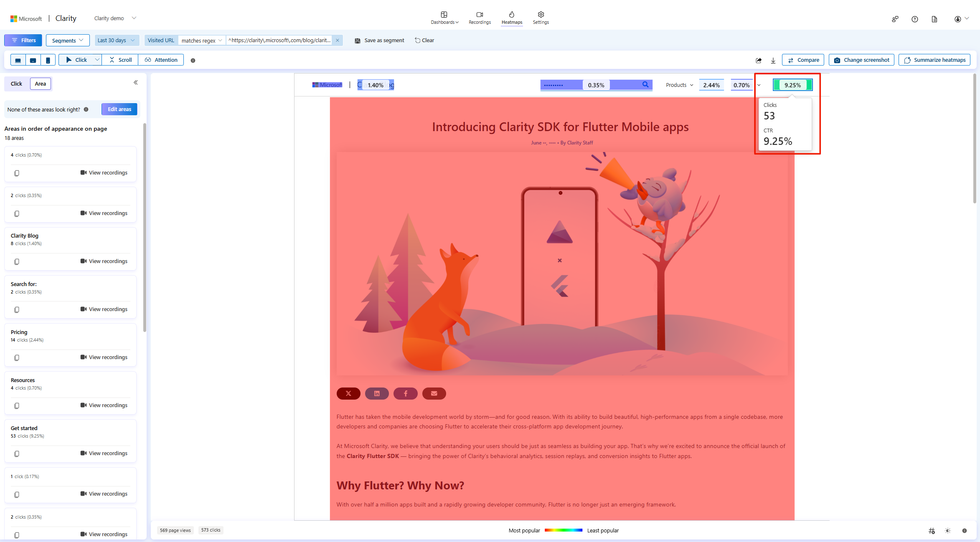Switch the left panel to Click view
This screenshot has height=542, width=980.
tap(17, 84)
